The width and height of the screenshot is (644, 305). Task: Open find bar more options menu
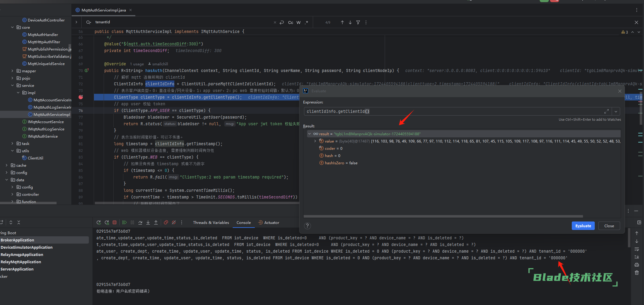pos(366,22)
